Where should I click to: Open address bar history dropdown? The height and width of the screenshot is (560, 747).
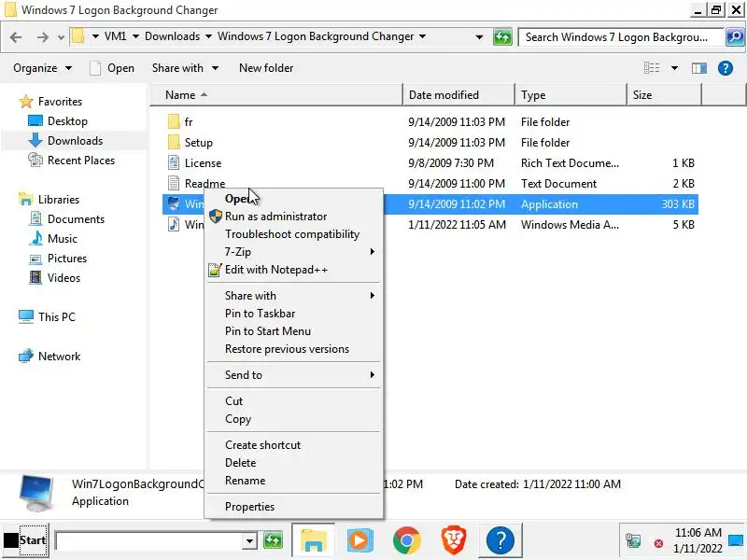coord(479,36)
